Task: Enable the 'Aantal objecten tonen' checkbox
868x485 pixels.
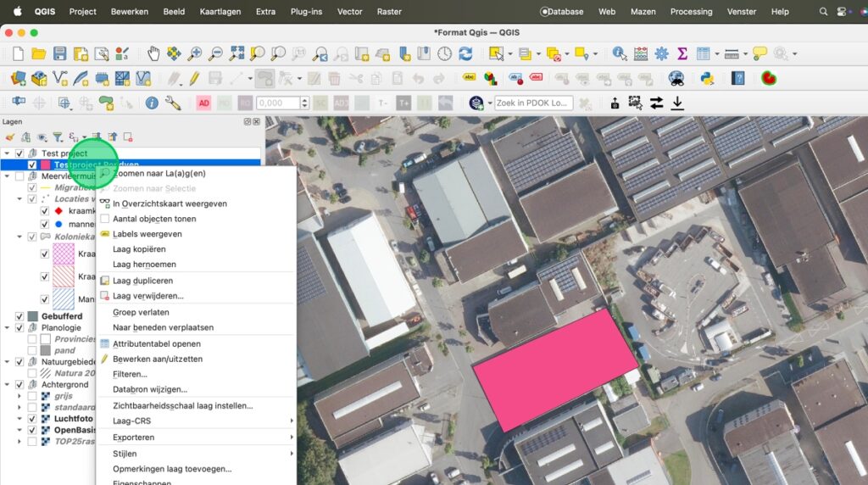Action: (x=105, y=219)
